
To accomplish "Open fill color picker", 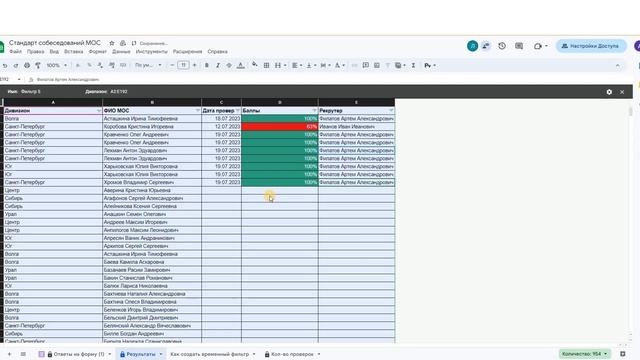I will pos(255,65).
